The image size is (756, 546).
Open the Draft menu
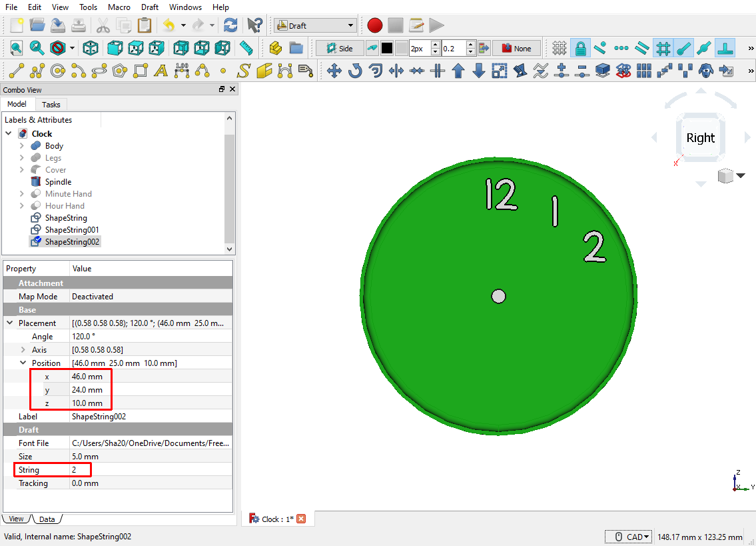pos(150,7)
